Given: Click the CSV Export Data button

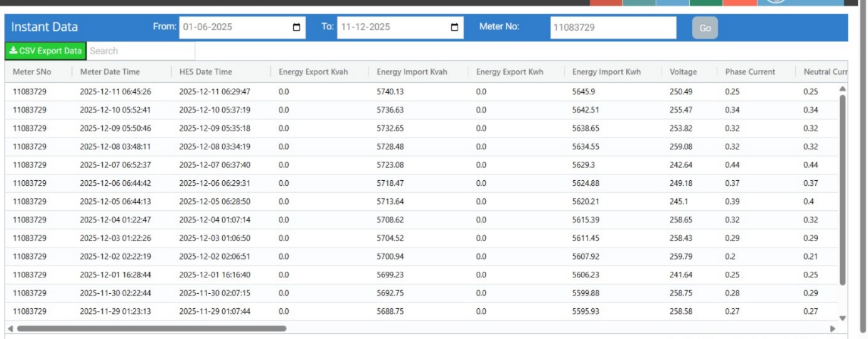Looking at the screenshot, I should tap(45, 51).
